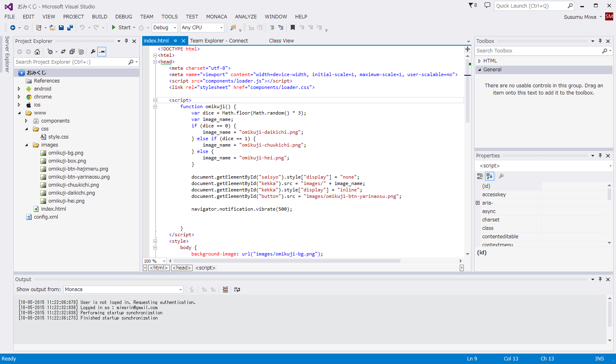Click the Save All toolbar icon
616x364 pixels.
coord(70,28)
